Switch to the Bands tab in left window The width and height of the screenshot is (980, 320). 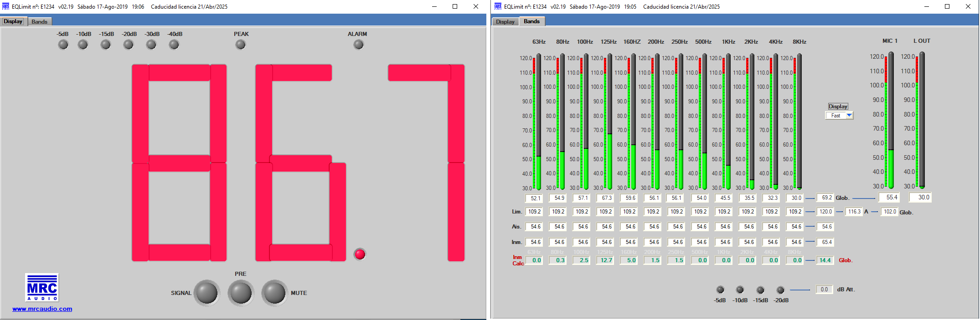(40, 21)
